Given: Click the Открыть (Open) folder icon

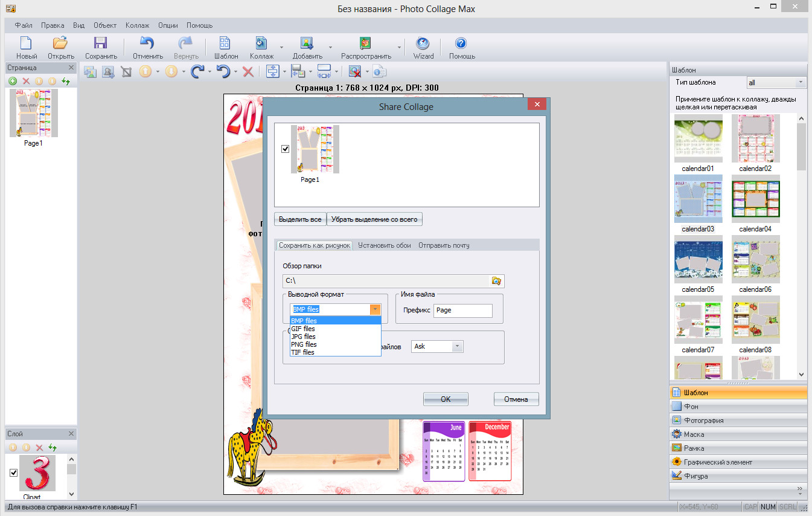Looking at the screenshot, I should click(60, 44).
